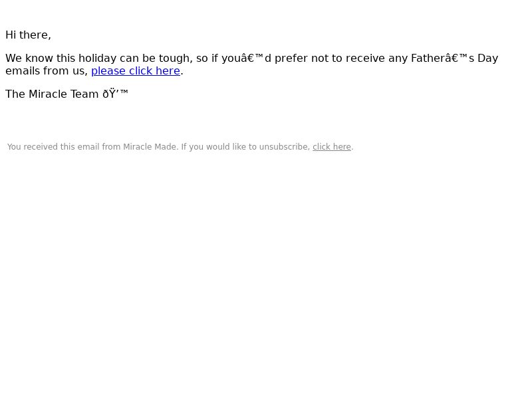532x399 pixels.
Task: Click the word 'there' in the greeting
Action: 34,35
